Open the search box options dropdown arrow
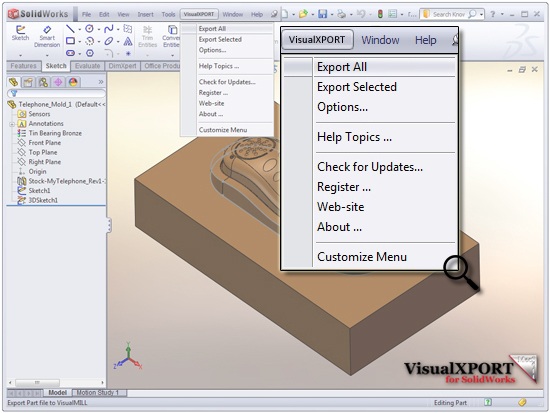The width and height of the screenshot is (550, 413). 481,14
